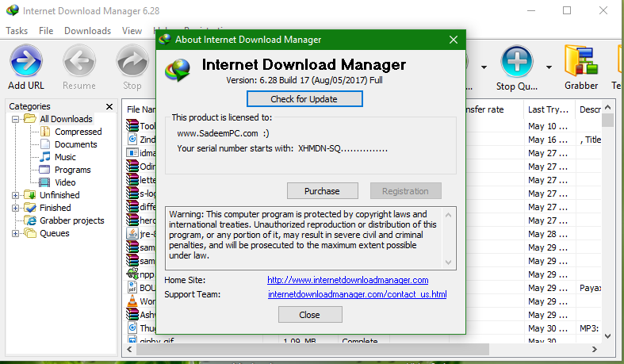Click the 'idma' file icon
The image size is (624, 364).
(x=132, y=153)
